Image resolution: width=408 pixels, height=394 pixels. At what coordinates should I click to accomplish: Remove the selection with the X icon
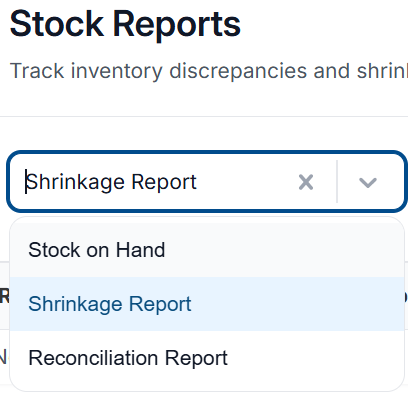(306, 182)
